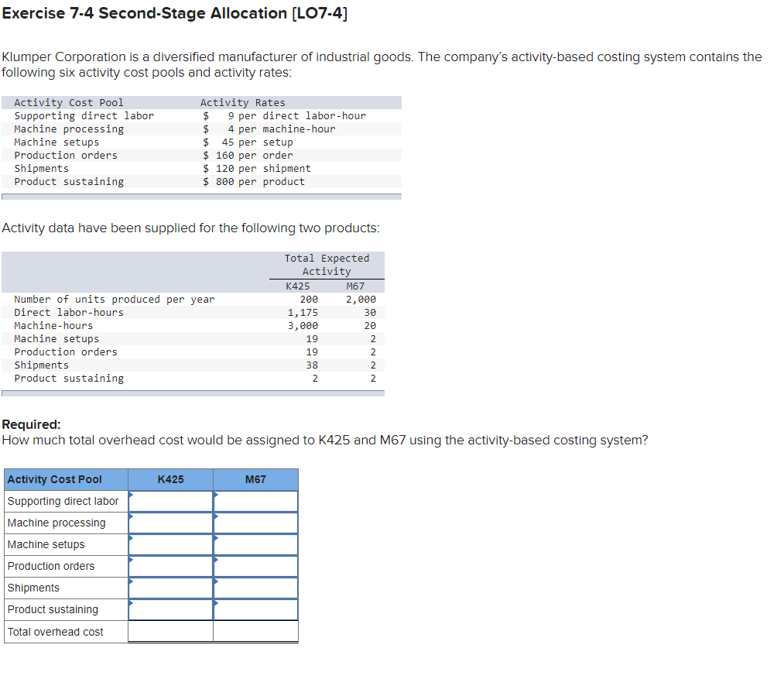The image size is (784, 679).
Task: Click the '$ 4 per machine-hour' rate
Action: pyautogui.click(x=269, y=129)
